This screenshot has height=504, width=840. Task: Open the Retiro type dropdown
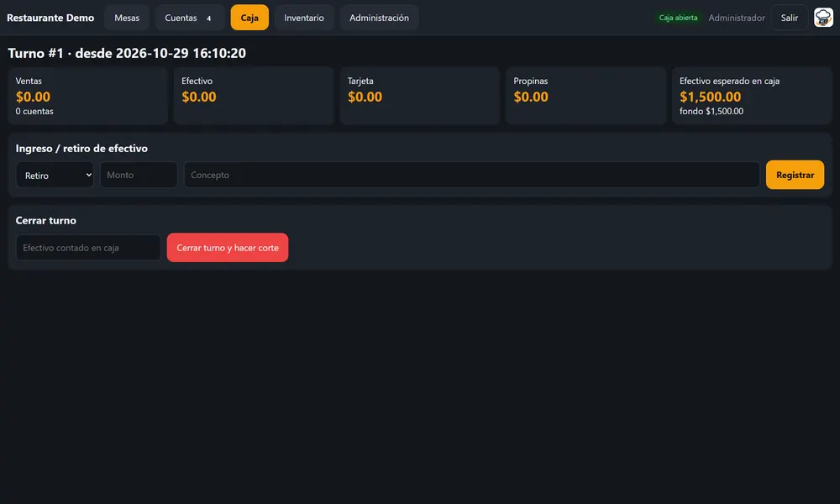click(55, 176)
